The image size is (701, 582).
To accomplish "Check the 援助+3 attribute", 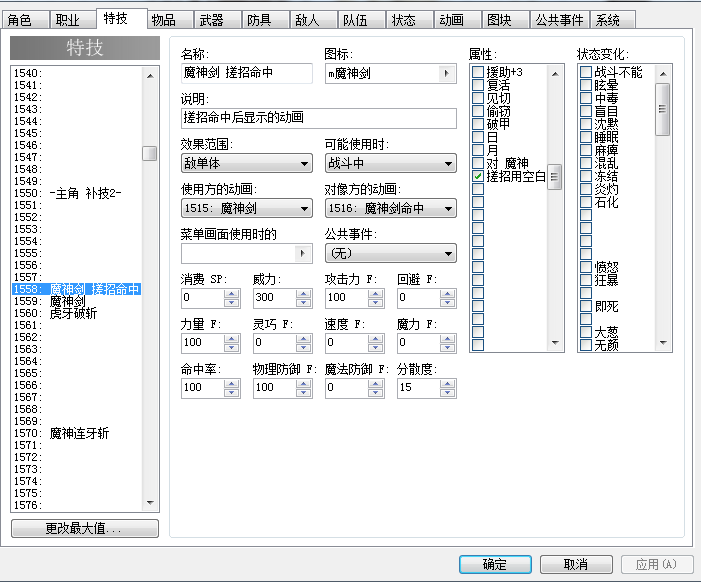I will (x=478, y=72).
